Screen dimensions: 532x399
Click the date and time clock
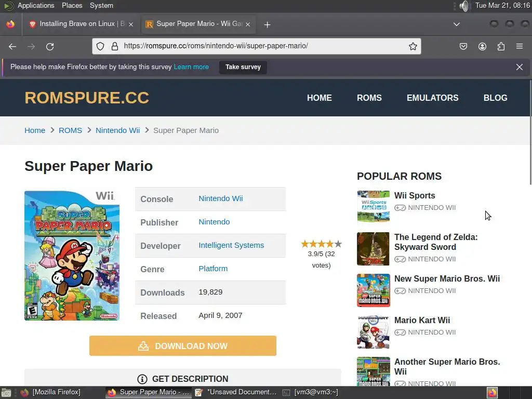point(502,5)
